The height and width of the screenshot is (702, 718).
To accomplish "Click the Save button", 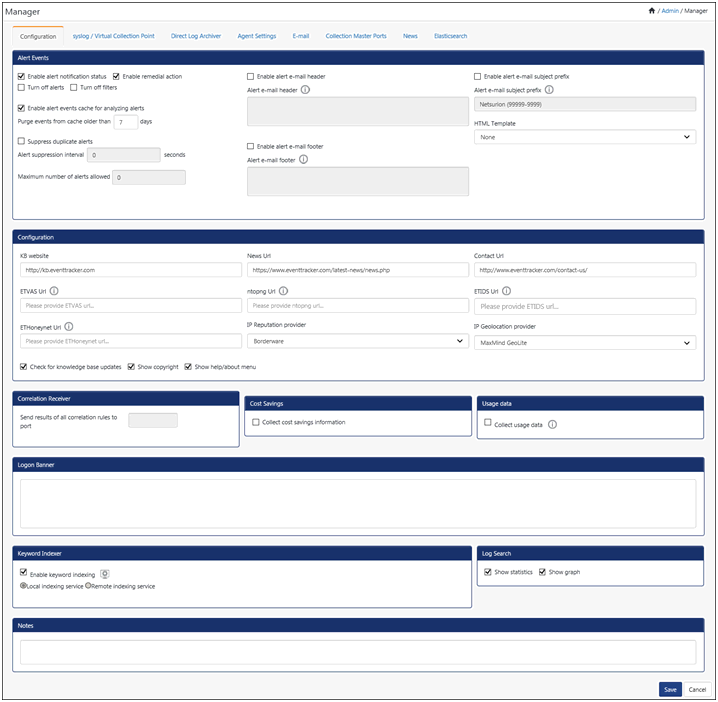I will point(670,689).
